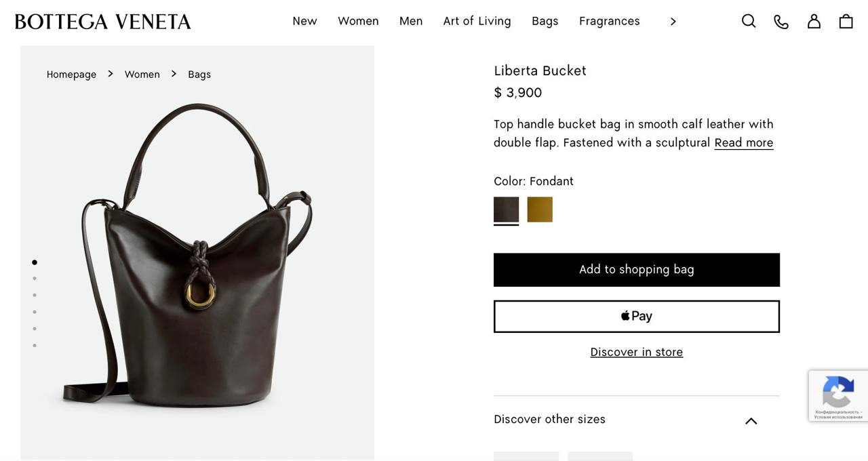The image size is (868, 461).
Task: View the shopping bag icon
Action: pyautogui.click(x=845, y=21)
